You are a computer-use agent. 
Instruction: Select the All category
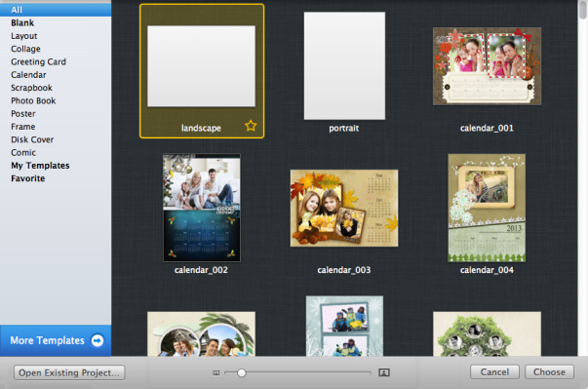[x=56, y=10]
